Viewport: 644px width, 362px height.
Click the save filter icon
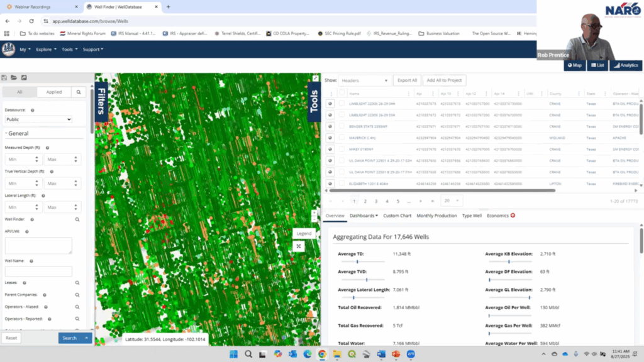pyautogui.click(x=4, y=77)
